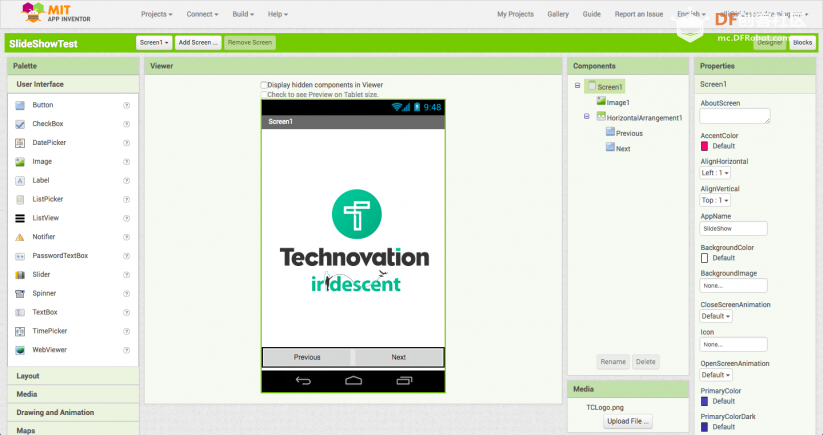The height and width of the screenshot is (435, 823).
Task: Check the Tablet size preview box
Action: click(x=264, y=94)
